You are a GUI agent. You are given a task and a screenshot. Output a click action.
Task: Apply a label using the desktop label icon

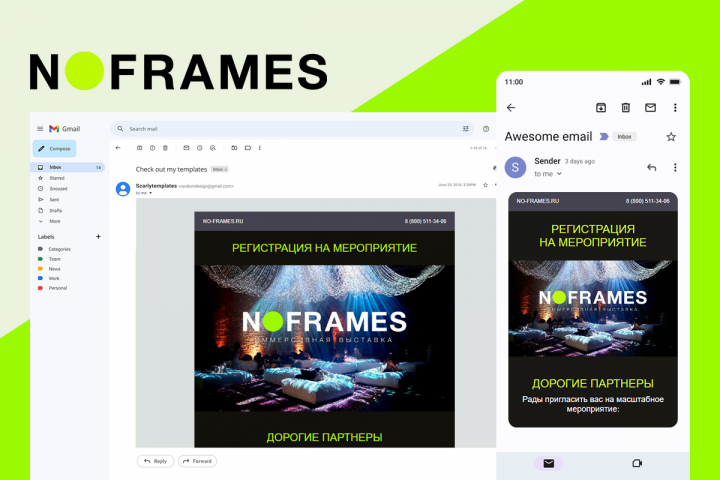(248, 148)
